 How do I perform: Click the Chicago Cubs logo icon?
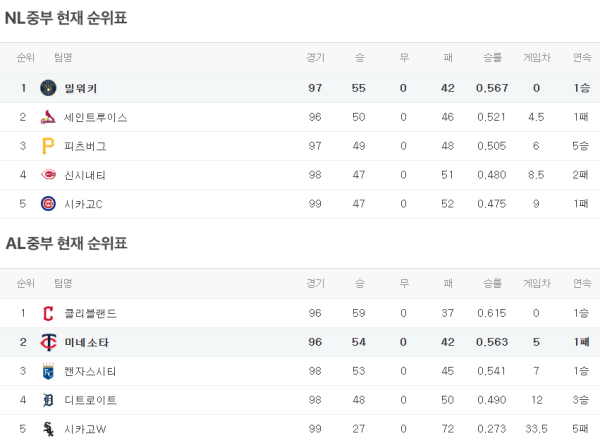48,204
